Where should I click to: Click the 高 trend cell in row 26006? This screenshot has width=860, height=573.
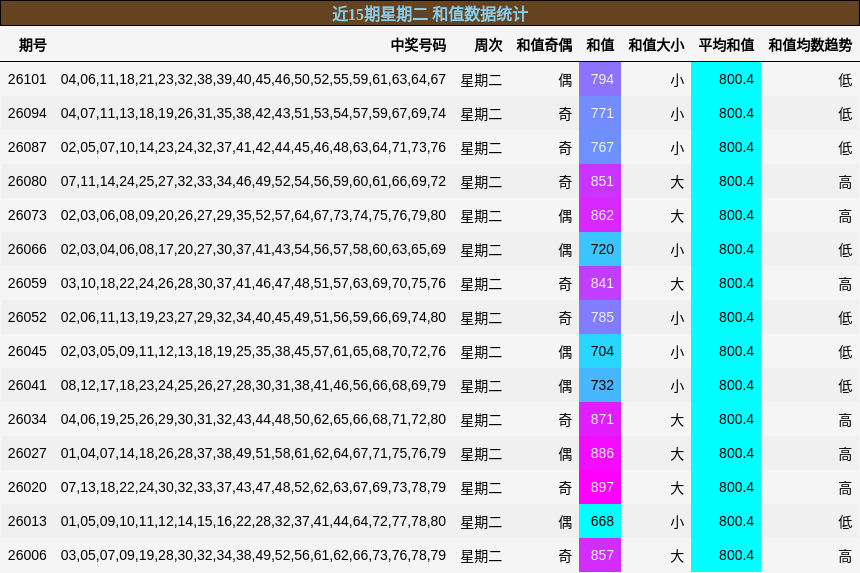coord(845,556)
